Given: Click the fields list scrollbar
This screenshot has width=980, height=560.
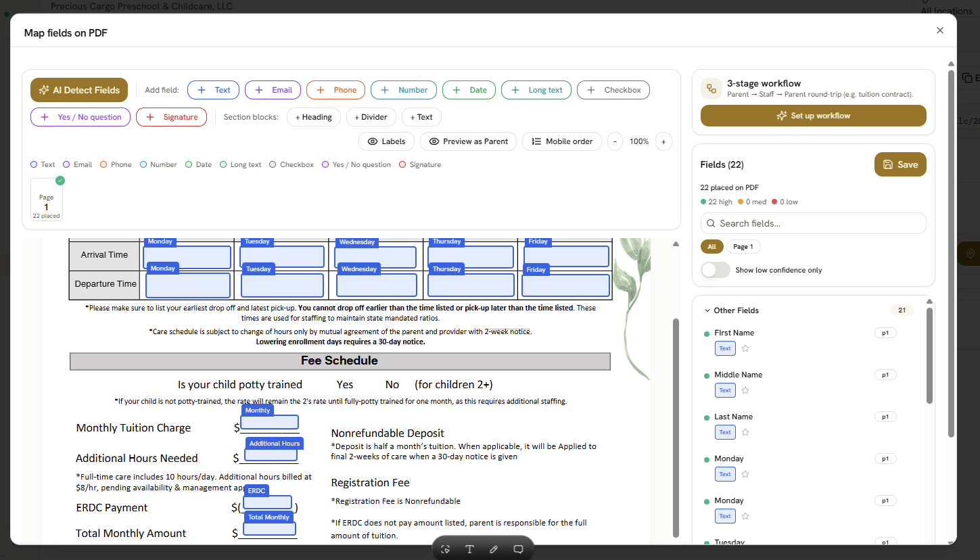Looking at the screenshot, I should tap(929, 355).
